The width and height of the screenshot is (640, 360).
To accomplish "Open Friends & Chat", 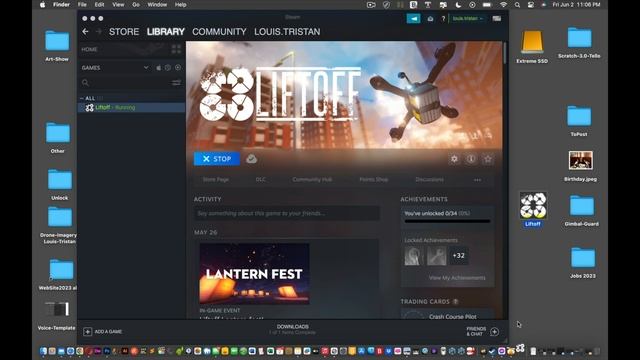I will pyautogui.click(x=482, y=331).
